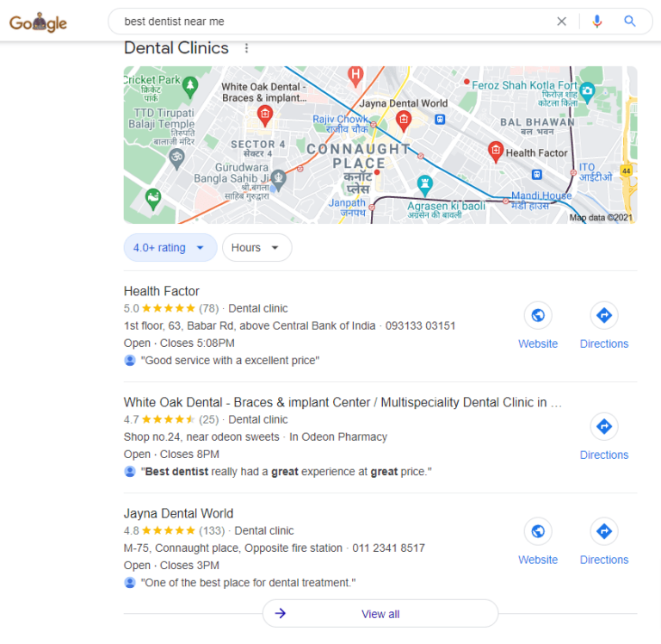
Task: Click the Google logo to go home
Action: click(x=38, y=22)
